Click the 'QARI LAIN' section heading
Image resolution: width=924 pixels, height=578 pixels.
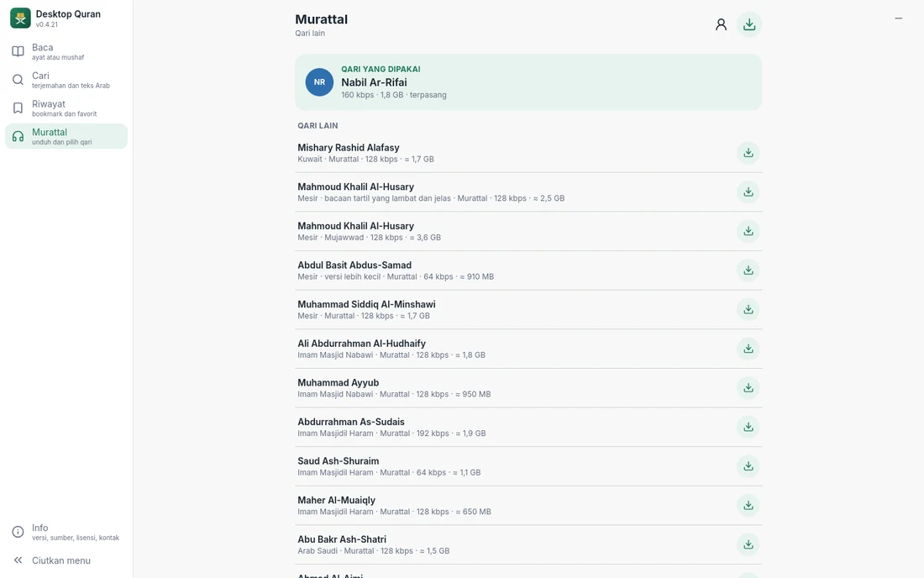click(318, 125)
